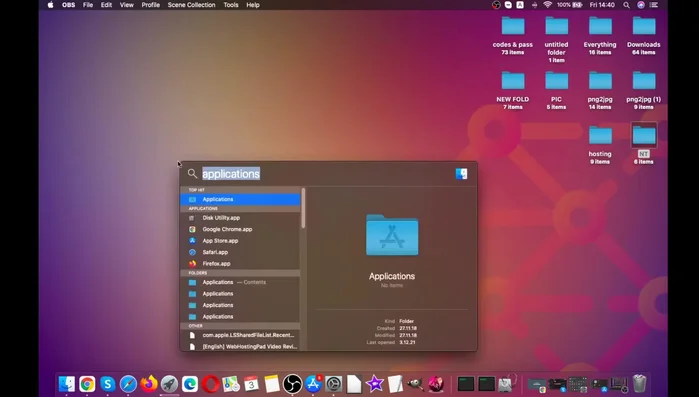Image resolution: width=699 pixels, height=397 pixels.
Task: Select Applications — Contents folder result
Action: click(240, 282)
